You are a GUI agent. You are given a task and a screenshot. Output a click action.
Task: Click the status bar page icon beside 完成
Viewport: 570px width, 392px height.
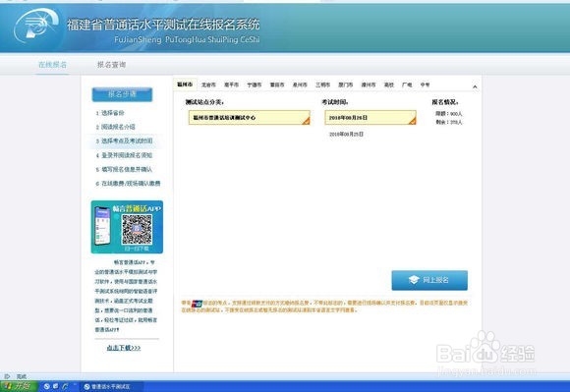[x=7, y=376]
